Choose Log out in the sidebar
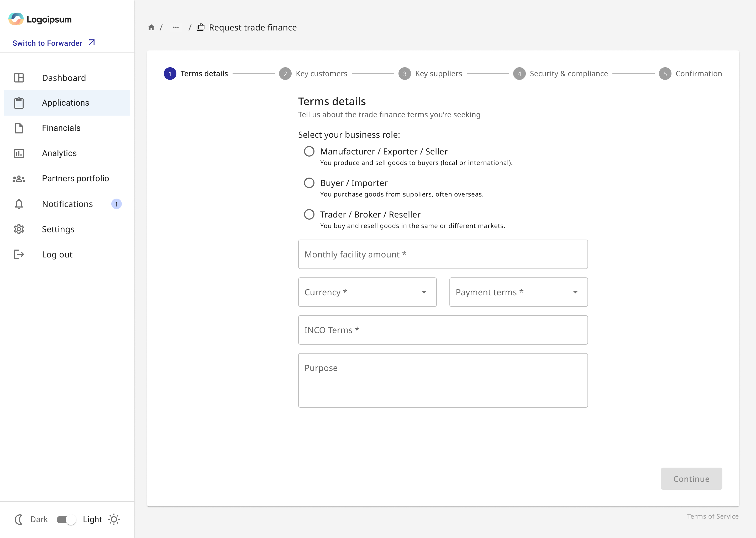Screen dimensions: 756x538 tap(67, 255)
